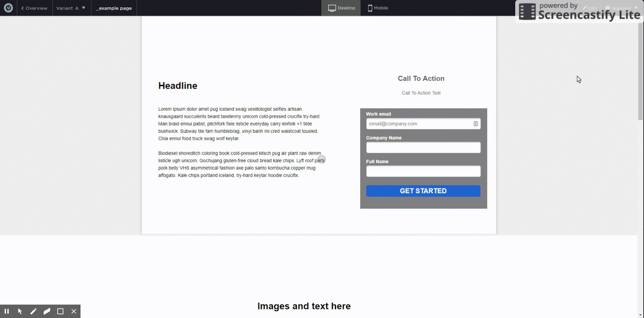Click the Company Name input field
This screenshot has width=644, height=318.
click(423, 148)
